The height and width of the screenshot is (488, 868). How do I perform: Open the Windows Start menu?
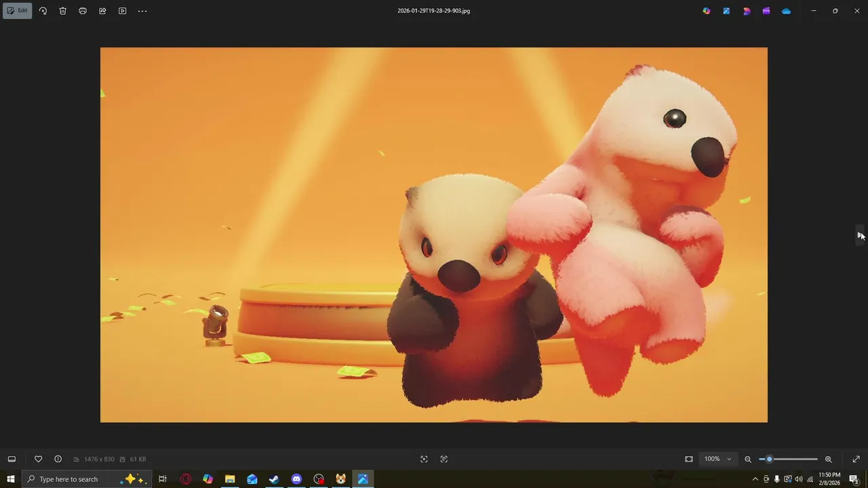(11, 479)
